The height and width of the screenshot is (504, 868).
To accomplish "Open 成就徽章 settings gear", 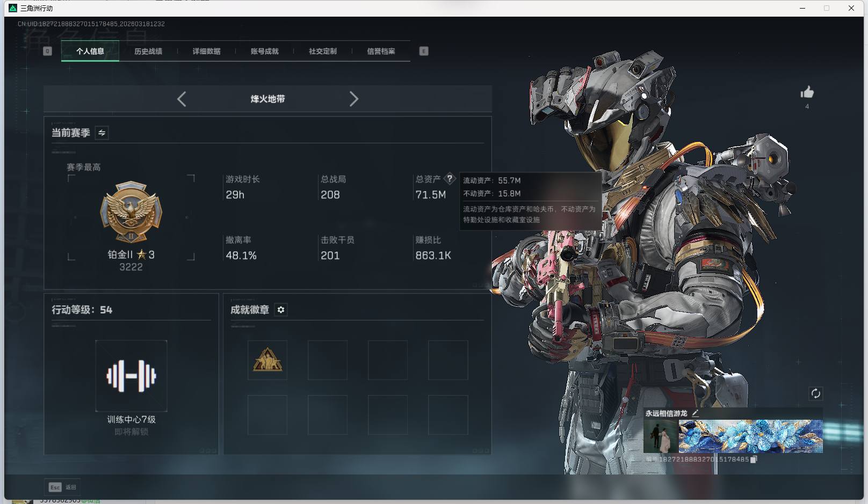I will [281, 310].
